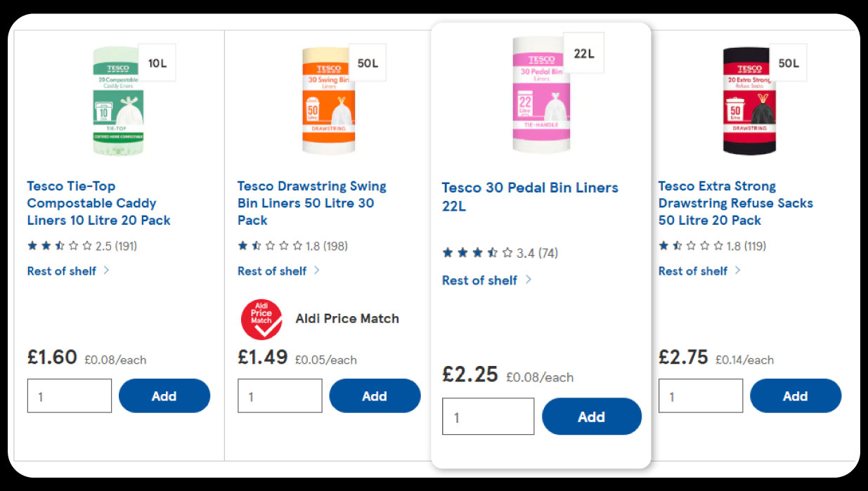This screenshot has height=491, width=868.
Task: View Tesco Compostable Caddy Liners product image
Action: click(118, 102)
